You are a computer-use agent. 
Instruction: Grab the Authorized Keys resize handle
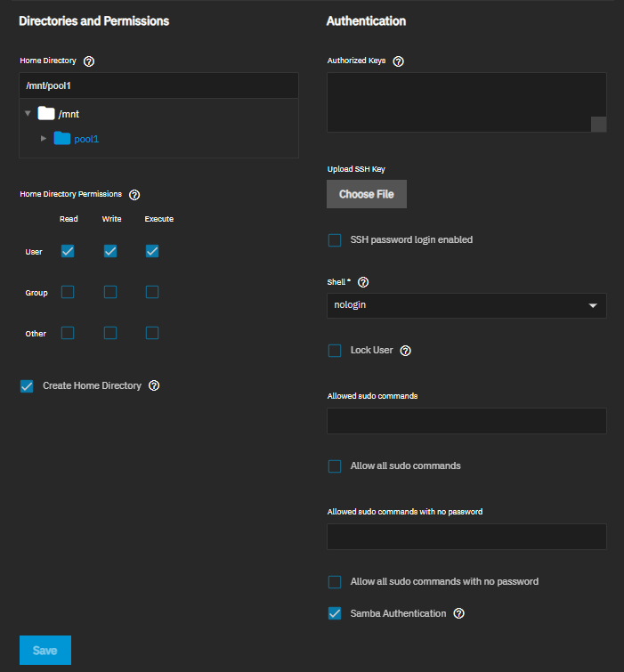599,125
